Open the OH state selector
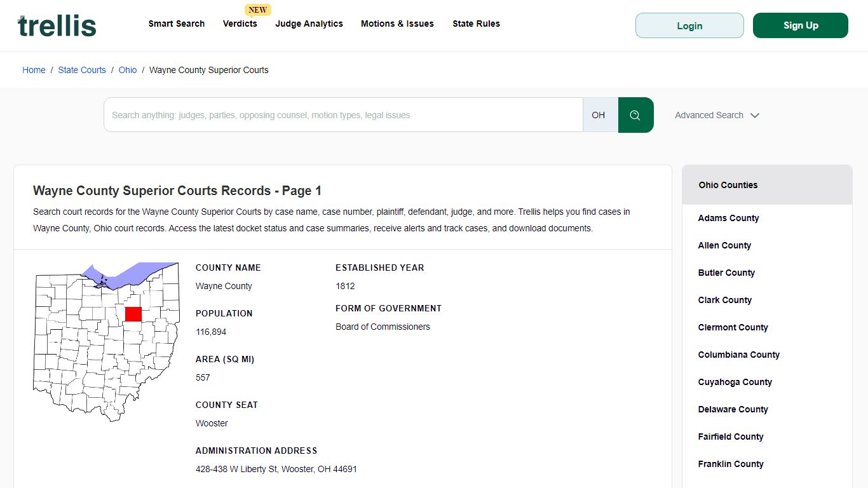 [x=600, y=115]
